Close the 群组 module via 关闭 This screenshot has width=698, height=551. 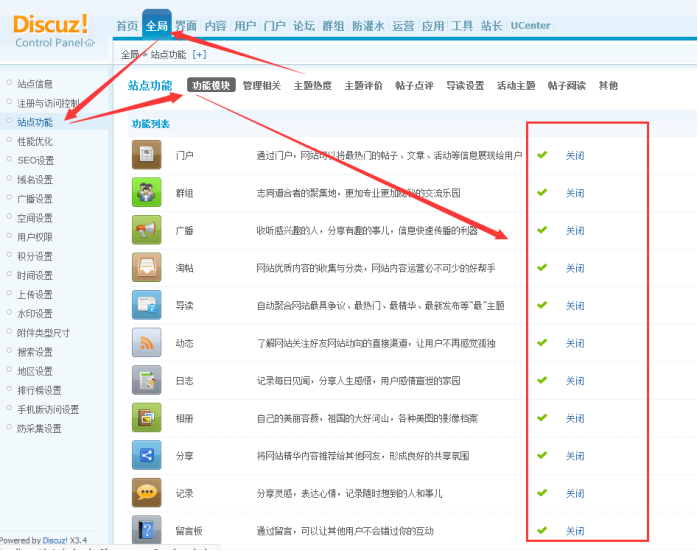pos(575,193)
